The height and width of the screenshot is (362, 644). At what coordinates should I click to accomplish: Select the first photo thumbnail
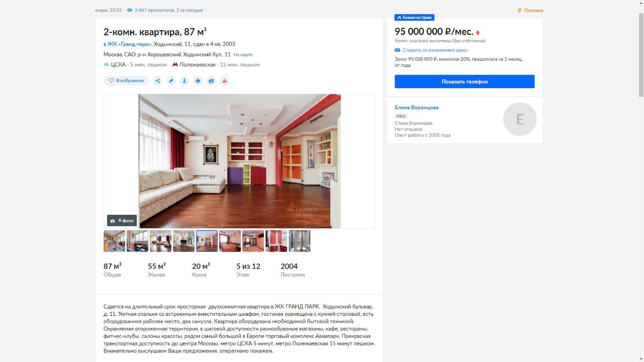click(x=114, y=241)
